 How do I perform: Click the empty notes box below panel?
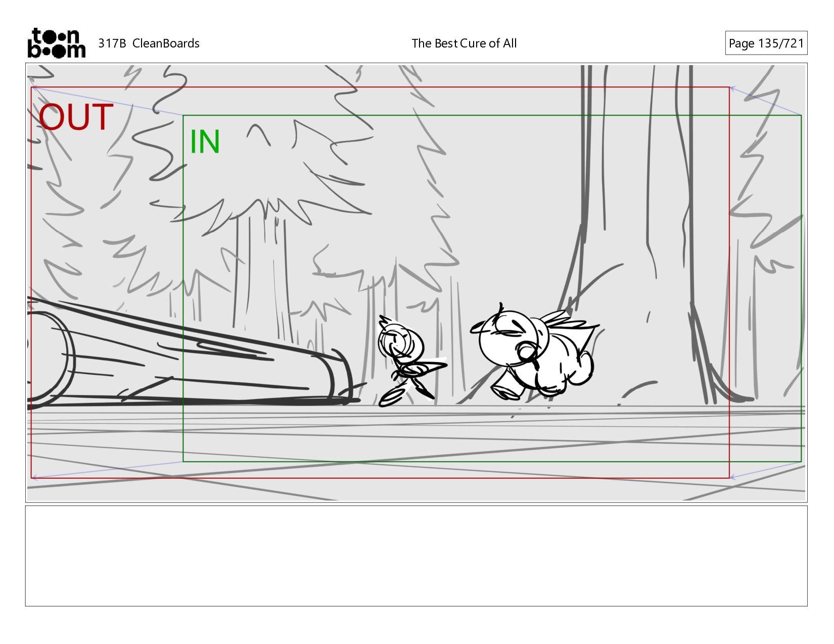[x=416, y=556]
